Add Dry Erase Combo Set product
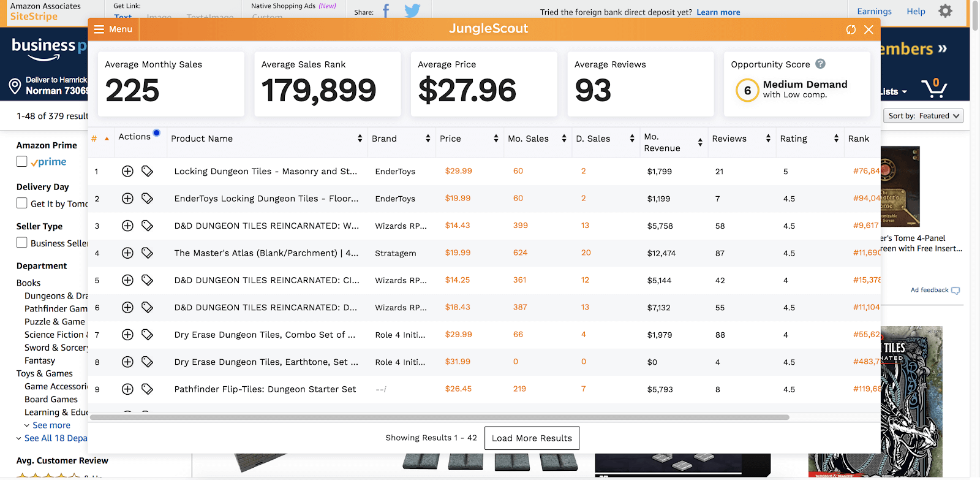 coord(127,335)
